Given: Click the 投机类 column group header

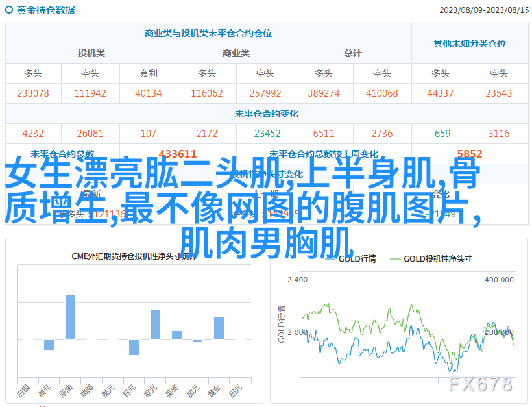Looking at the screenshot, I should [91, 53].
